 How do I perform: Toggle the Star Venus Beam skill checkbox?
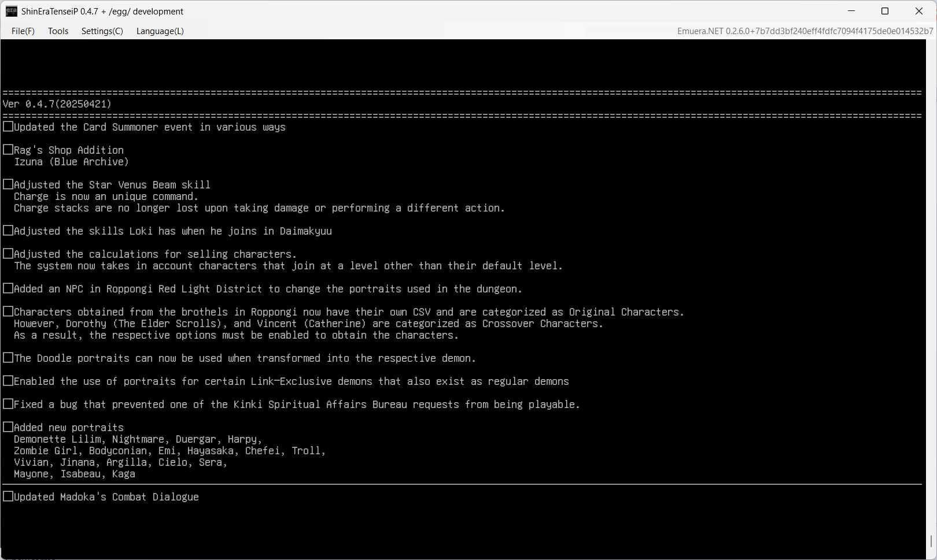8,184
